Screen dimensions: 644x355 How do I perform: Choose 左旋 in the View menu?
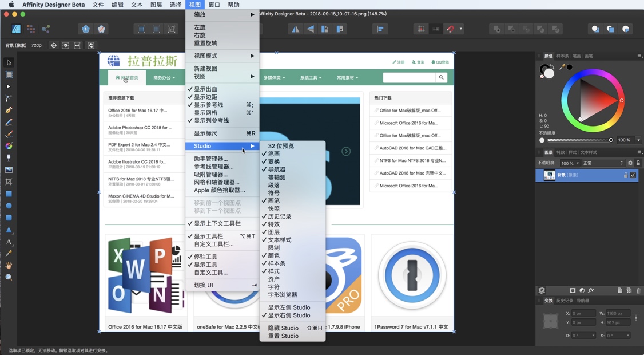[x=222, y=27]
